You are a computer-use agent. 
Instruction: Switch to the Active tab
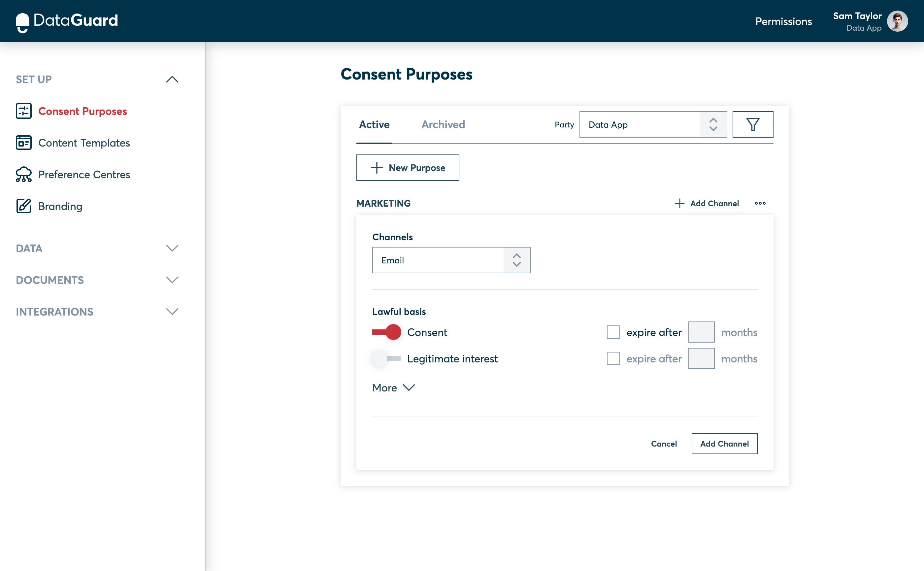point(374,125)
